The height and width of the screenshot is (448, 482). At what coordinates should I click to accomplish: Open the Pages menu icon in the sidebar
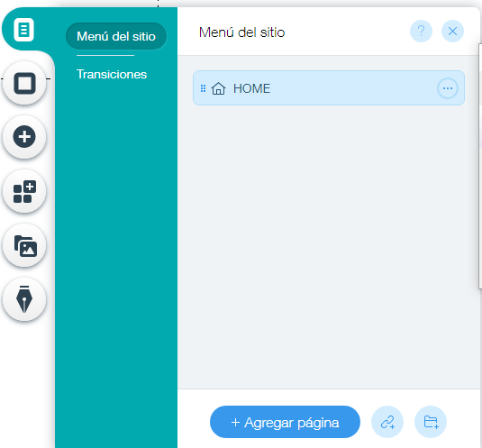pyautogui.click(x=23, y=30)
